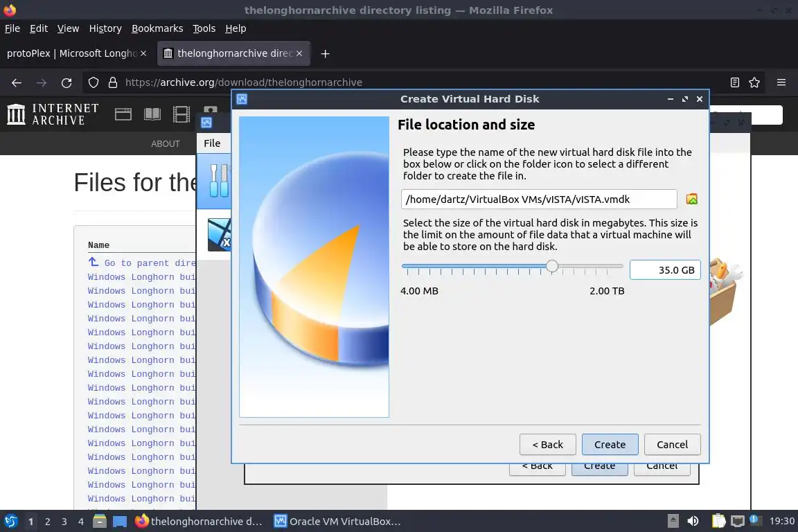Click the Name column header
Image resolution: width=798 pixels, height=532 pixels.
(x=99, y=245)
